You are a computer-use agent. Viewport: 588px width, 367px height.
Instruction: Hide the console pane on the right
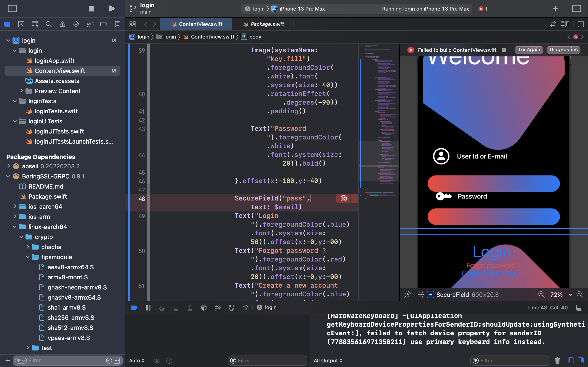581,360
